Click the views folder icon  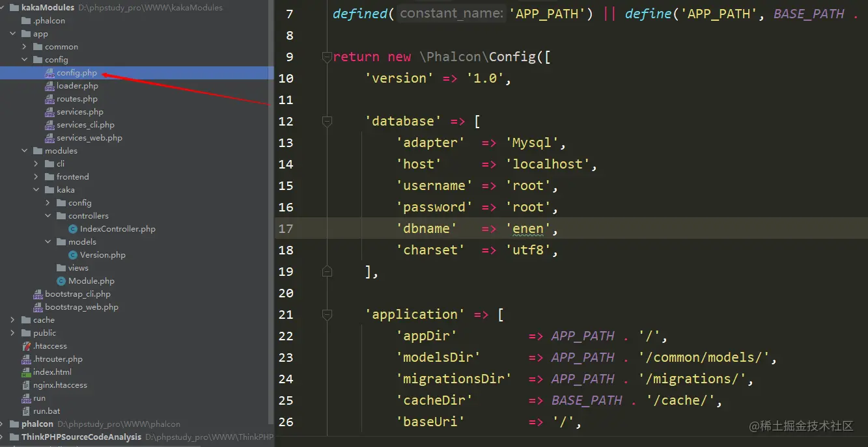(x=61, y=268)
